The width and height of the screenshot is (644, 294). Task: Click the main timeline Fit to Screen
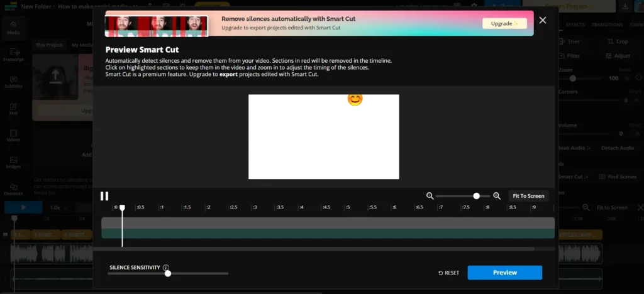(612, 207)
